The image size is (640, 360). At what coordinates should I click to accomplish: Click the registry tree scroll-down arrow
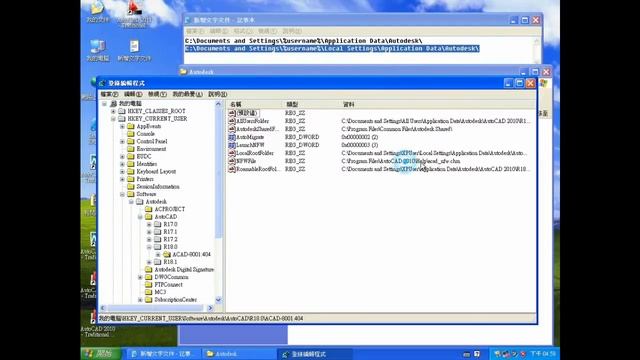[x=218, y=300]
